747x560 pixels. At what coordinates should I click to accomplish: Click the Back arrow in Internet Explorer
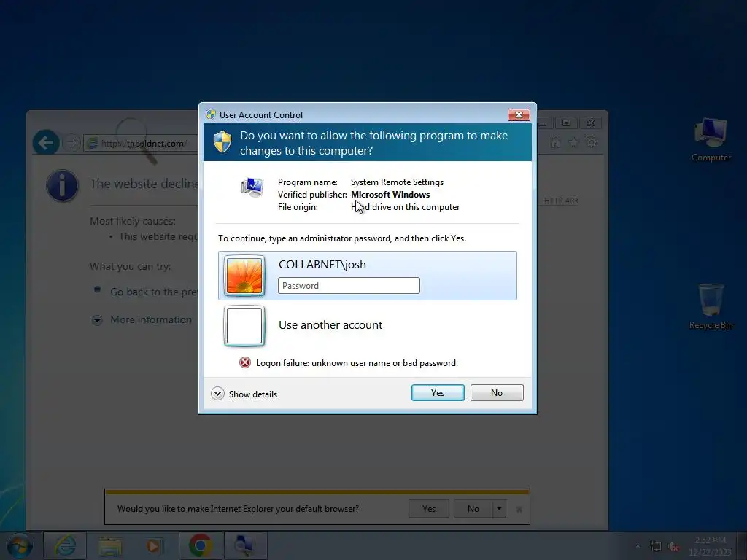(x=46, y=142)
